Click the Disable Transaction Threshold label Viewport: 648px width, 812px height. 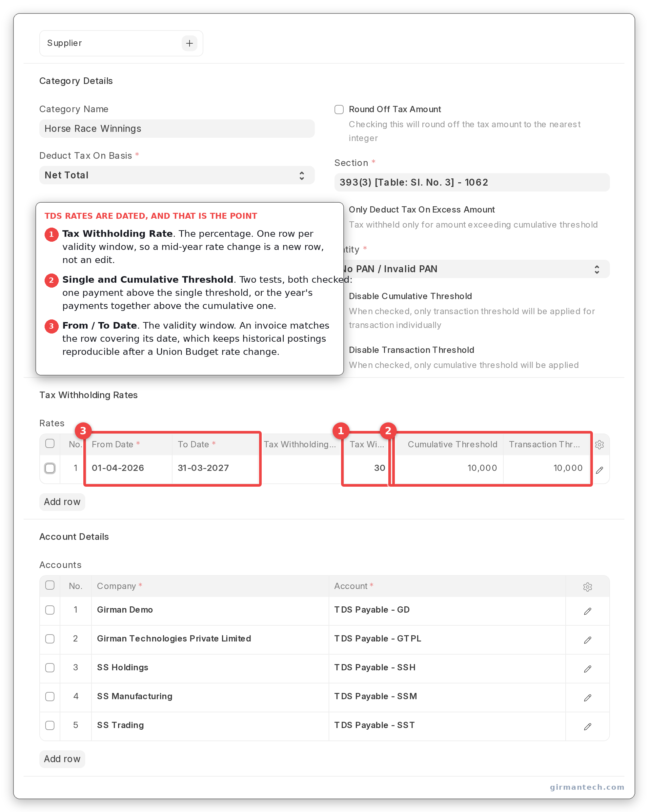click(412, 350)
